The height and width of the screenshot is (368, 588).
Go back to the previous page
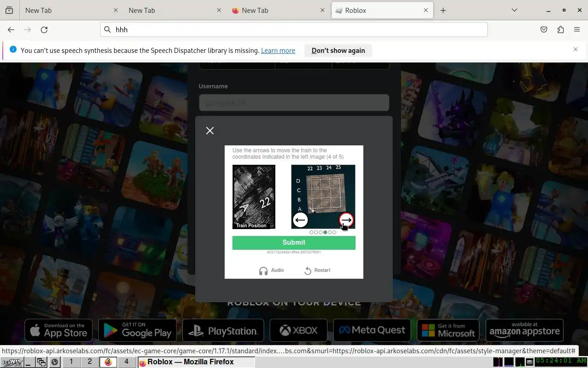pyautogui.click(x=11, y=29)
